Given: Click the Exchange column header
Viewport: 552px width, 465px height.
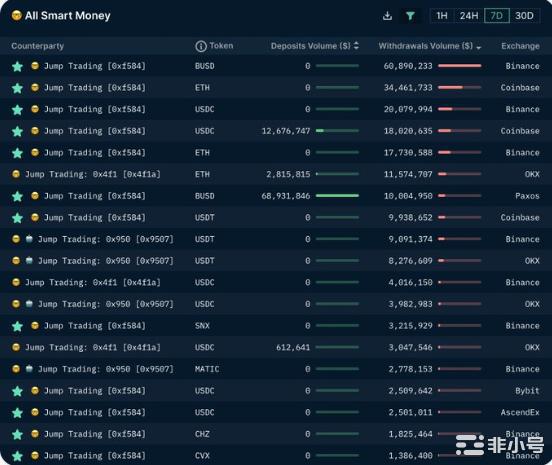Looking at the screenshot, I should coord(520,46).
